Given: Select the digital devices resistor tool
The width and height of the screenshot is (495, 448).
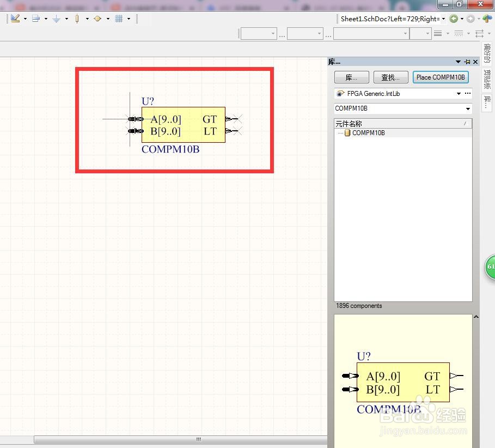Looking at the screenshot, I should tap(77, 19).
